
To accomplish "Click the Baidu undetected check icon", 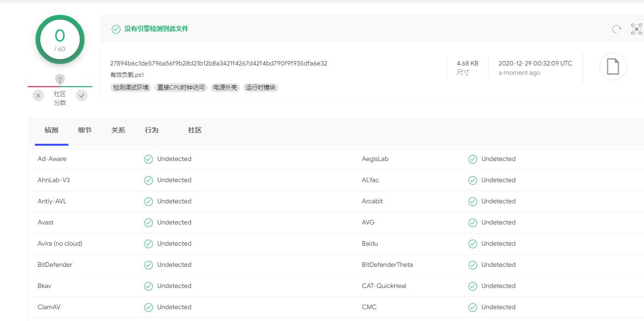I will pos(473,244).
